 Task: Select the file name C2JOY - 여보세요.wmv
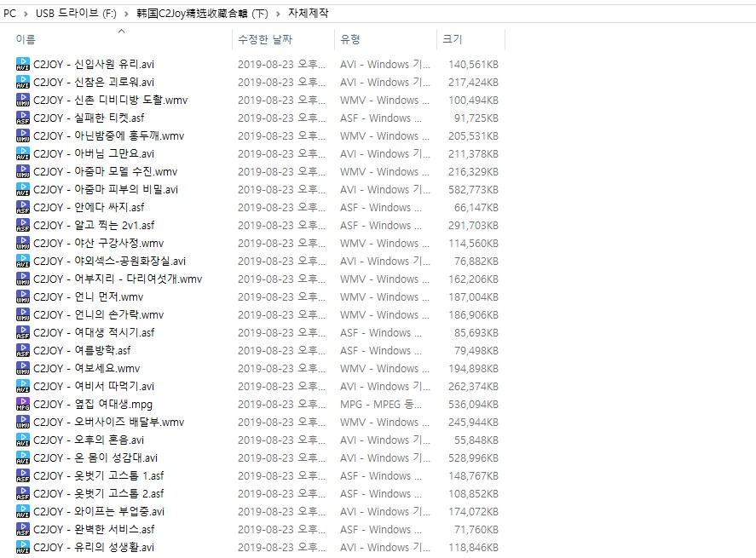click(x=87, y=368)
